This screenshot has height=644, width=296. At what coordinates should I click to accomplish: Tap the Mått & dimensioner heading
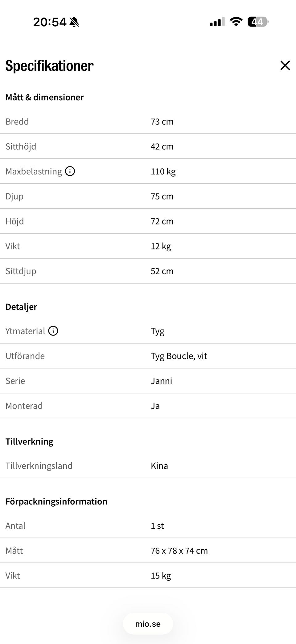[x=45, y=97]
